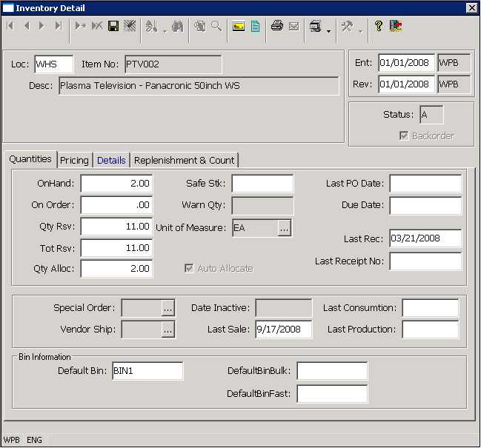Close the Inventory Detail window

tap(472, 7)
